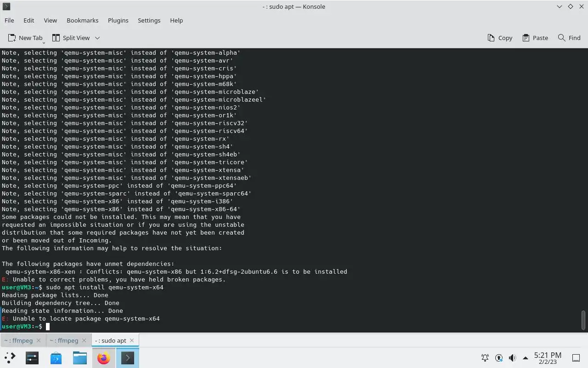This screenshot has width=588, height=368.
Task: Click the line mentioning 'qemu-system-m68k'
Action: (119, 84)
